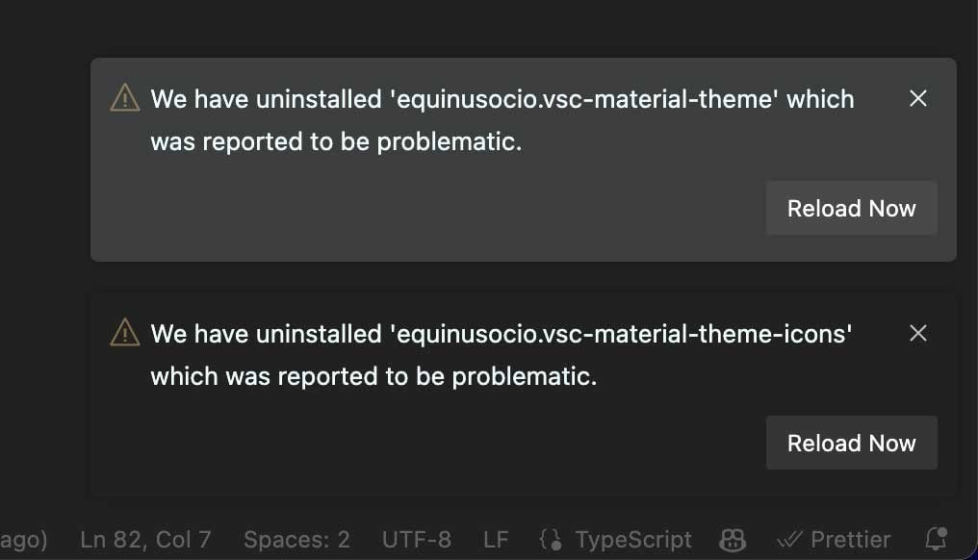Select the LF end-of-line sequence
978x560 pixels.
tap(495, 540)
